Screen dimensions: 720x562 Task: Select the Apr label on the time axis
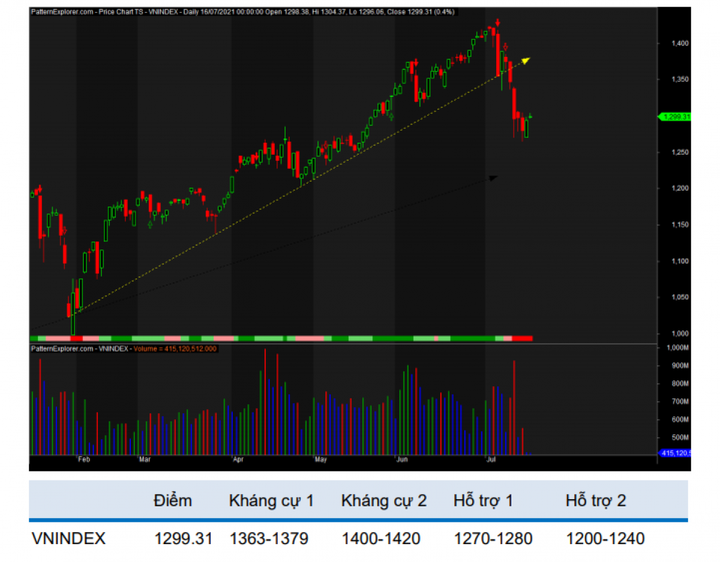pyautogui.click(x=238, y=461)
